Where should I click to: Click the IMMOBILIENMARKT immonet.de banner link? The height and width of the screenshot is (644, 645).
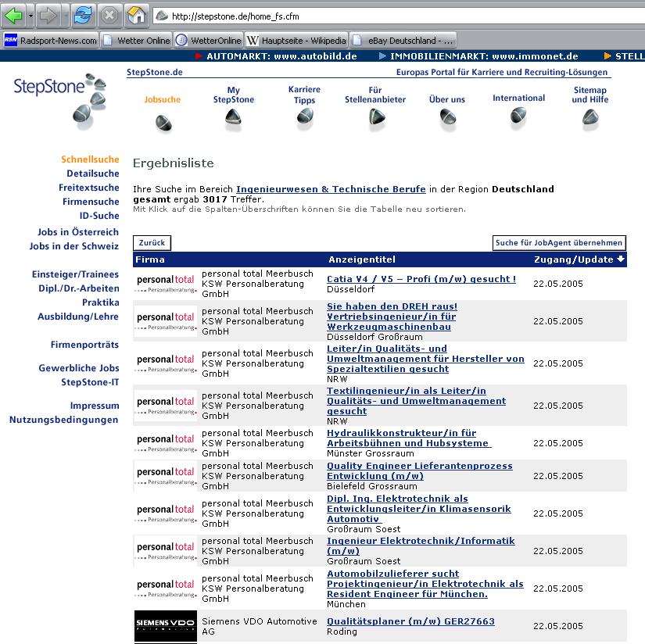(x=478, y=56)
